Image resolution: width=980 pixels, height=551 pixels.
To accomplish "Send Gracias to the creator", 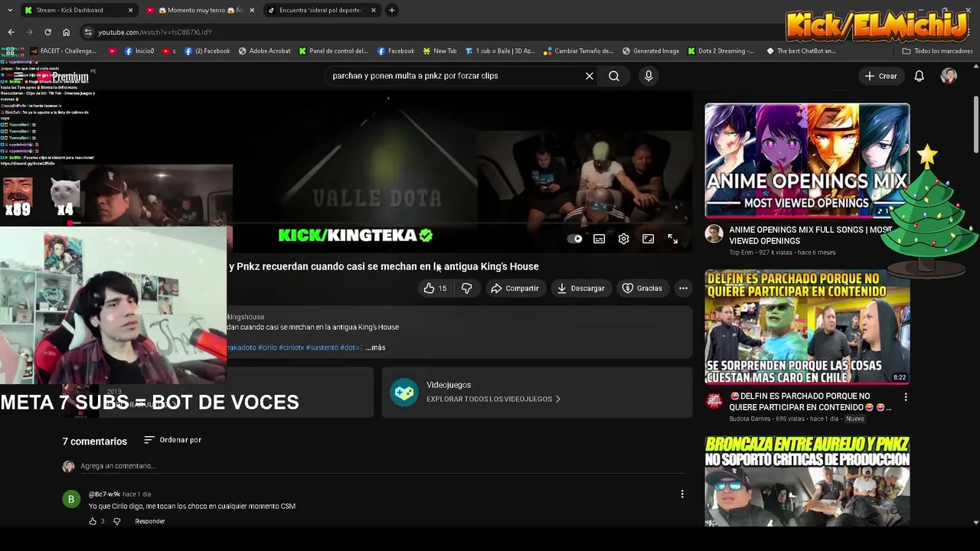I will pyautogui.click(x=642, y=289).
